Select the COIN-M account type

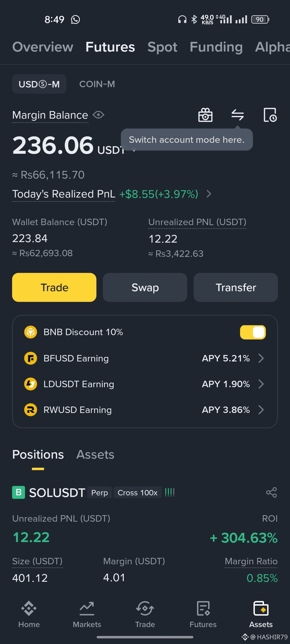coord(97,84)
